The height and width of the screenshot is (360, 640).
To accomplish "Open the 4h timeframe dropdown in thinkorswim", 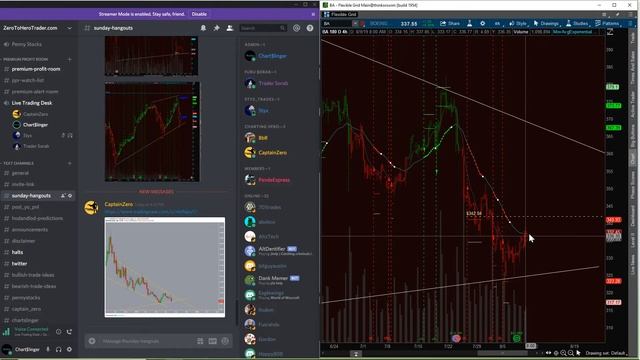I will click(497, 23).
